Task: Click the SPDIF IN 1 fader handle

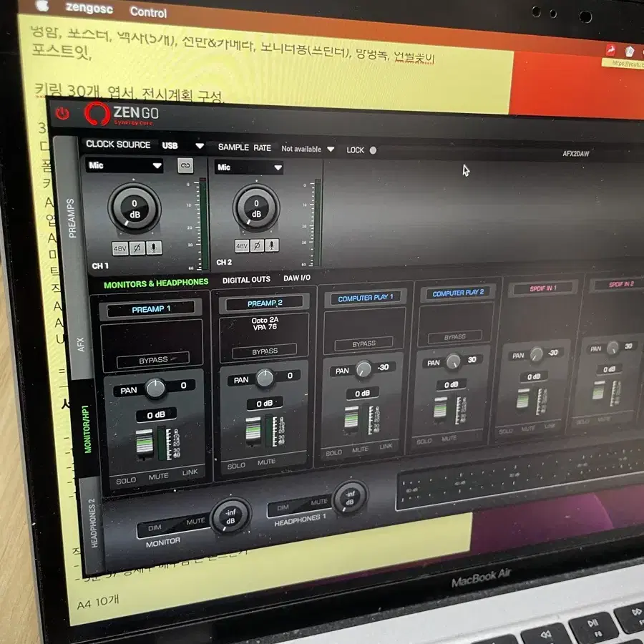Action: coord(523,399)
